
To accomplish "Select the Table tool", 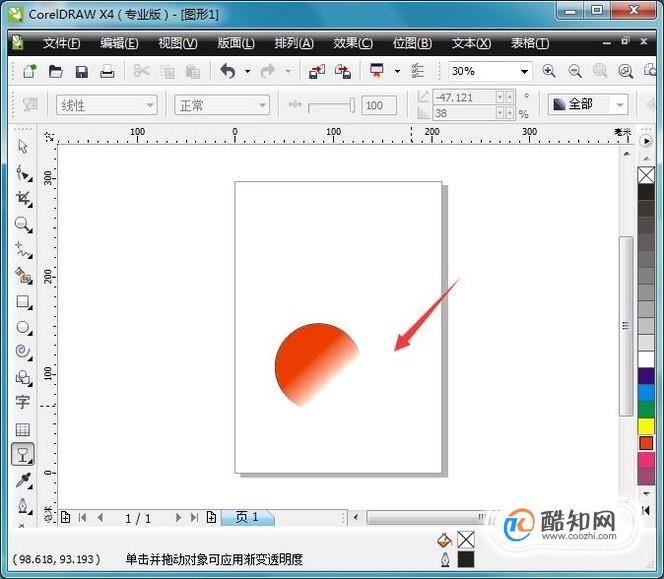I will (x=22, y=429).
